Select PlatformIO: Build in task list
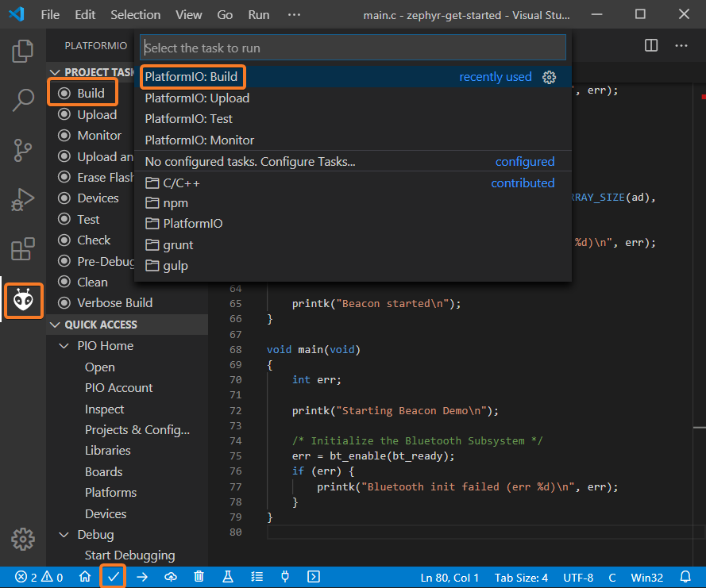Screen dimensions: 706x588 353,77
